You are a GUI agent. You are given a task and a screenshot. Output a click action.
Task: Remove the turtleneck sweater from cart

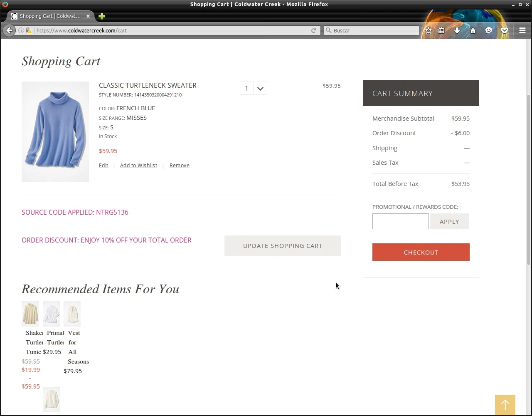point(180,166)
